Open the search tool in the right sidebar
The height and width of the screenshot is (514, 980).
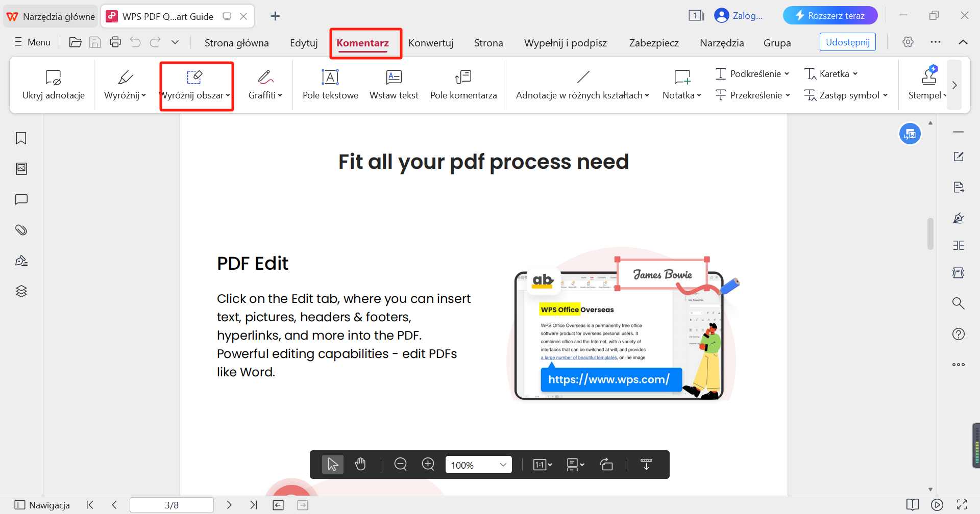[x=959, y=303]
